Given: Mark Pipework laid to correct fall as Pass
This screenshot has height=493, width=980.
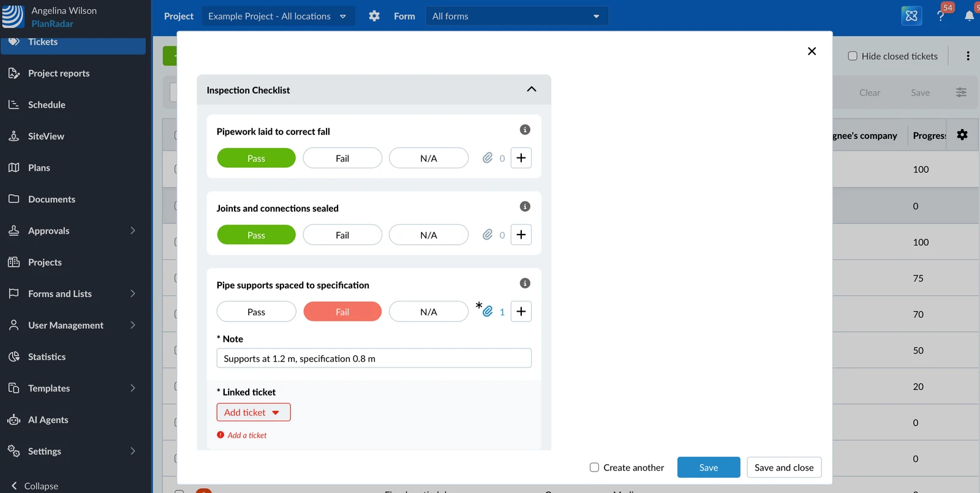Looking at the screenshot, I should pos(256,158).
